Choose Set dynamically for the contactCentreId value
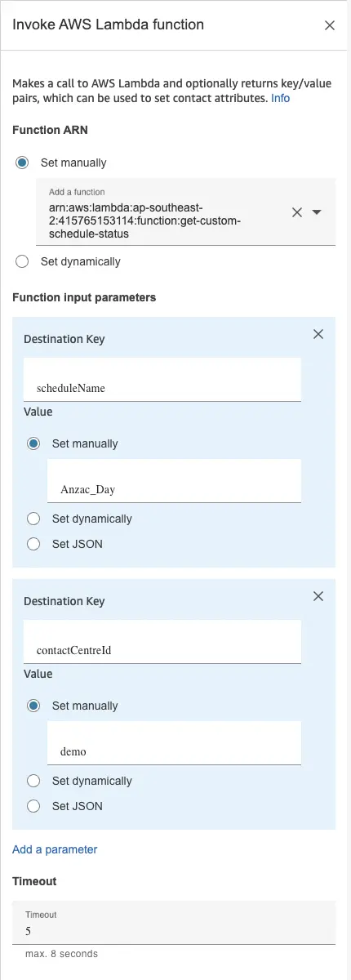Viewport: 351px width, 980px height. (34, 781)
